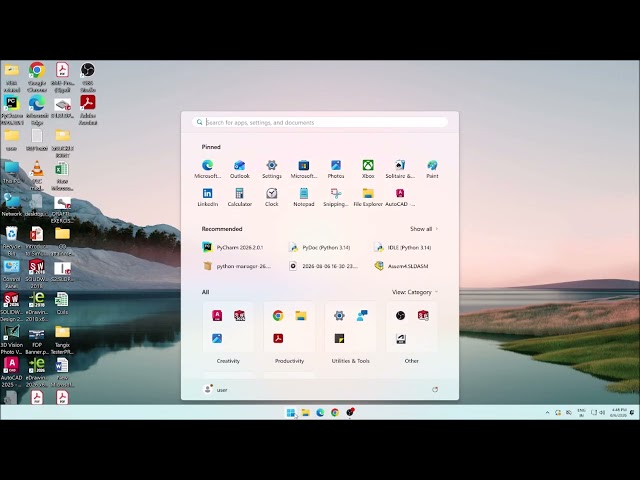The height and width of the screenshot is (480, 640).
Task: Launch the pinned Outlook app
Action: tap(240, 169)
